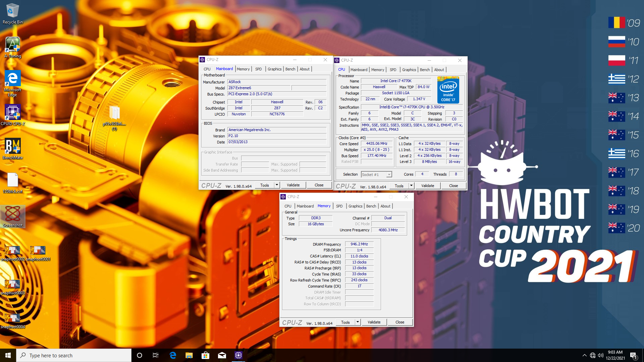Click the taskbar search box

click(74, 355)
